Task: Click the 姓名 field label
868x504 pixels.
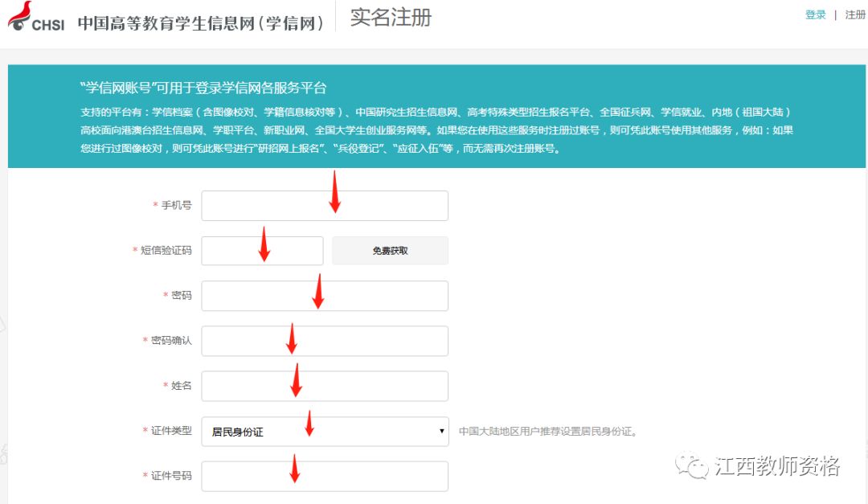Action: [182, 386]
